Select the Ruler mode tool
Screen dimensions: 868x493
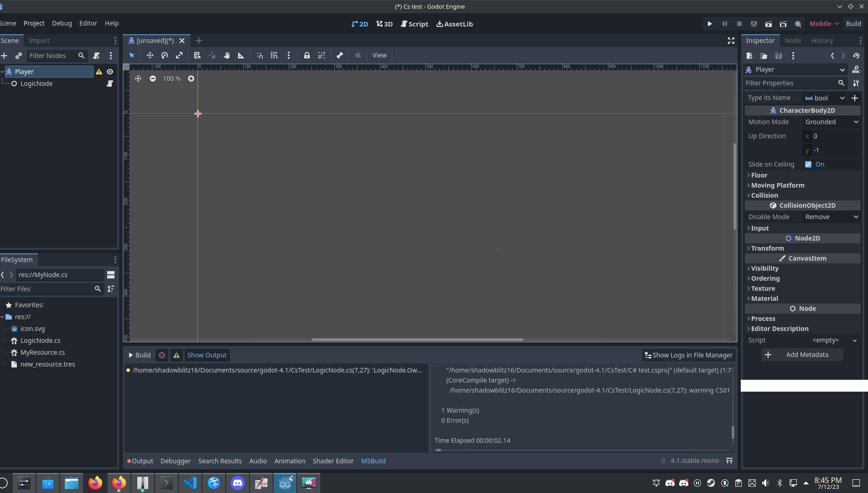[x=241, y=55]
